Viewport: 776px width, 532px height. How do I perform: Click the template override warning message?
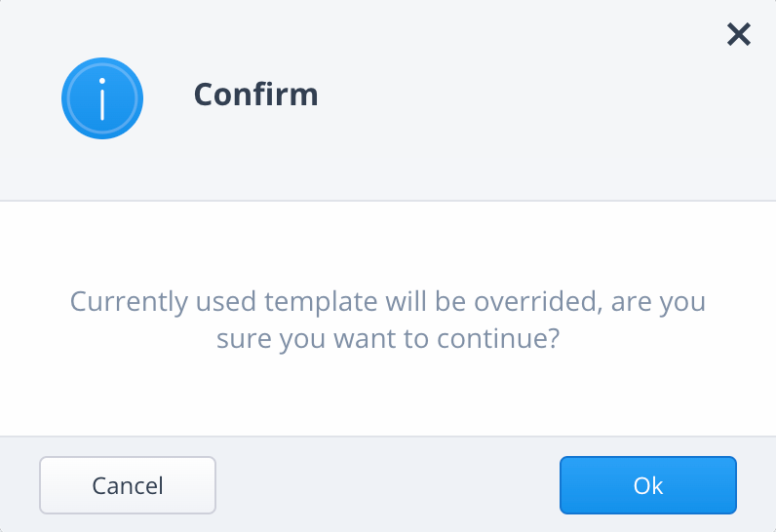coord(387,320)
